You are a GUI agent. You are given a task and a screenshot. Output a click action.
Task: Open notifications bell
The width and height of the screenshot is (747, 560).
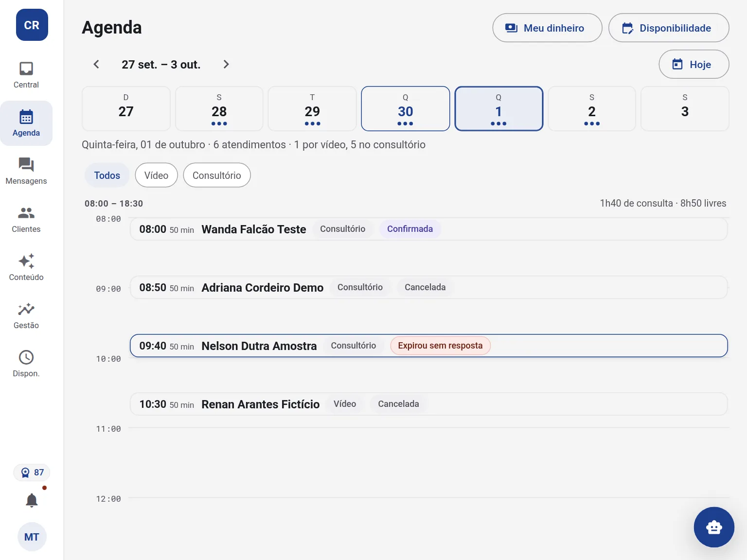(x=32, y=500)
